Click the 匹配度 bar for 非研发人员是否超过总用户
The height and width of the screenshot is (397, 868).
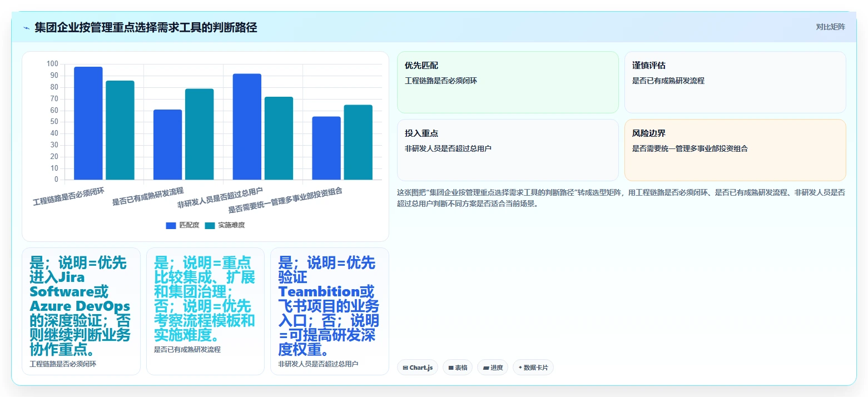click(247, 127)
